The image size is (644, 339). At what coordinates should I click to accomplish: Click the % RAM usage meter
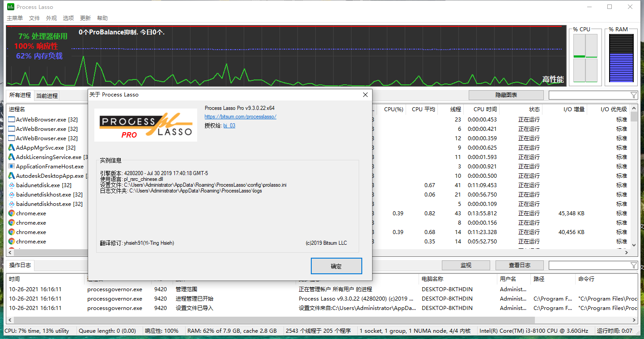click(621, 58)
